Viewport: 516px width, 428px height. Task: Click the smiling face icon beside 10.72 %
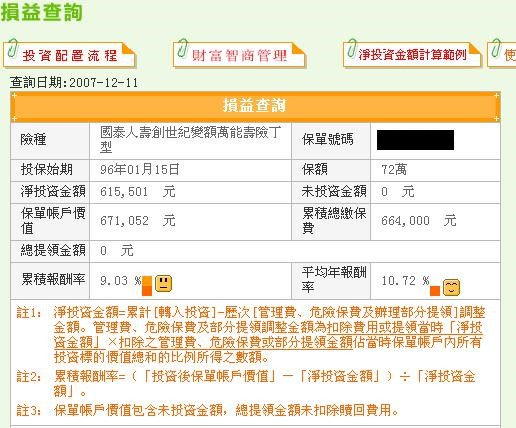(451, 287)
